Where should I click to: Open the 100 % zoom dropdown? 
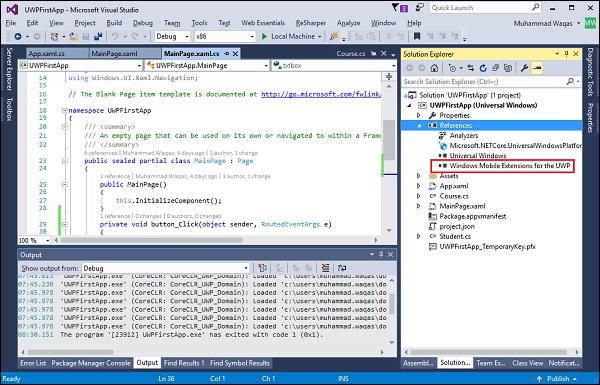47,240
